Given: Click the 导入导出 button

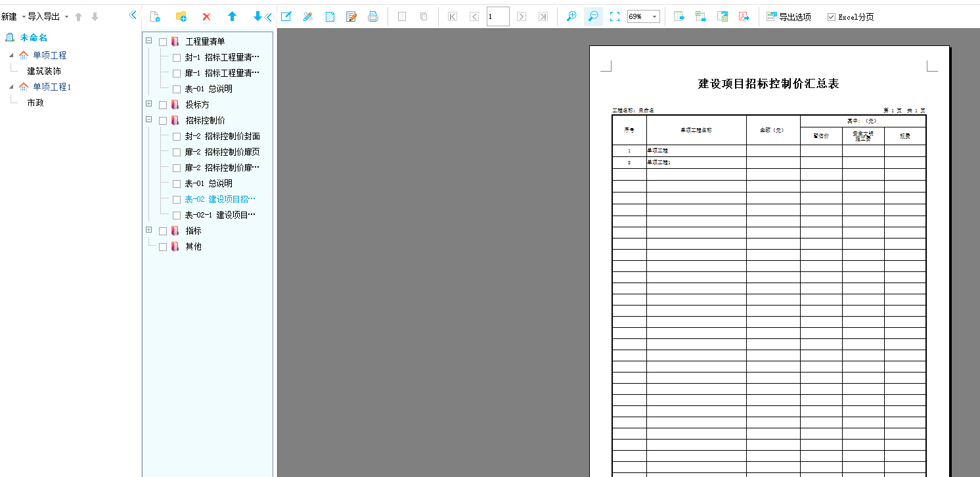Looking at the screenshot, I should (44, 16).
